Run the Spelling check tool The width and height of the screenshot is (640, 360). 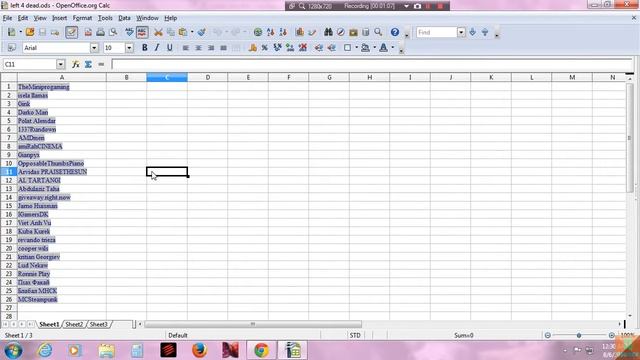tap(129, 32)
